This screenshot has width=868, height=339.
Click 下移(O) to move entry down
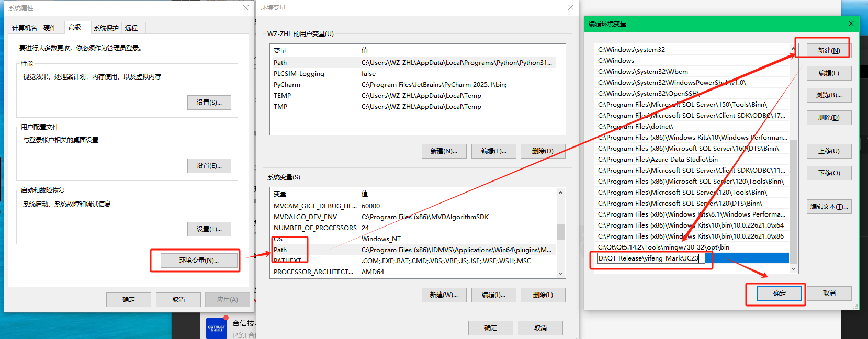click(x=829, y=173)
